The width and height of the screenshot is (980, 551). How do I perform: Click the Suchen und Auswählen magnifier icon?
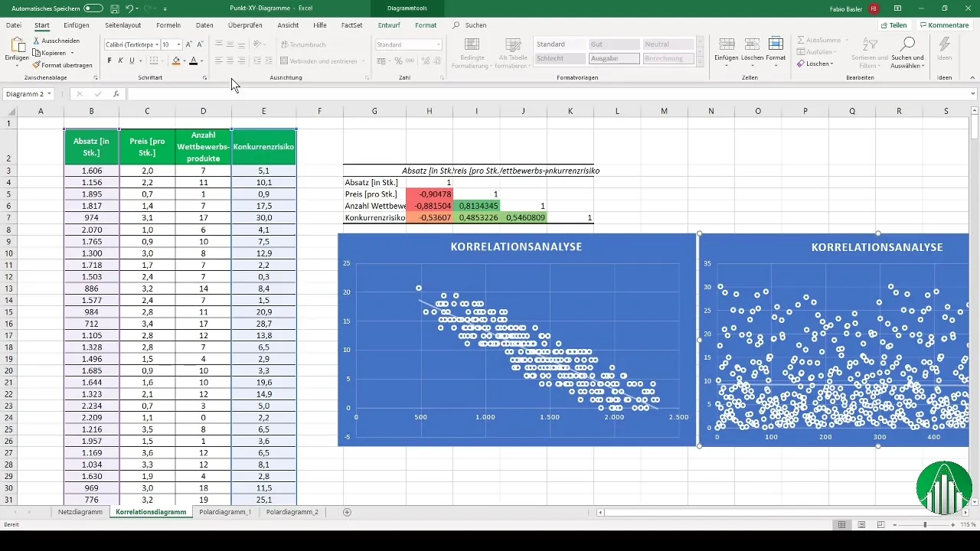[x=906, y=44]
